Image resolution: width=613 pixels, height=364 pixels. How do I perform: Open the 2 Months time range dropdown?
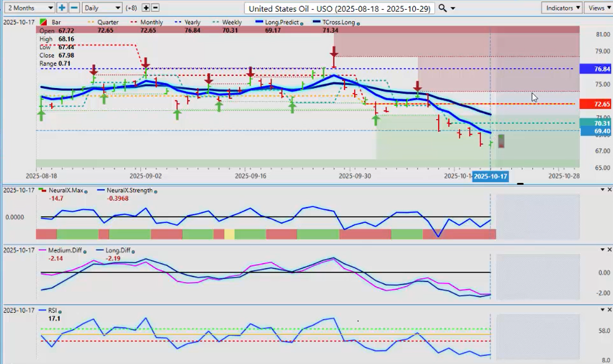coord(28,8)
